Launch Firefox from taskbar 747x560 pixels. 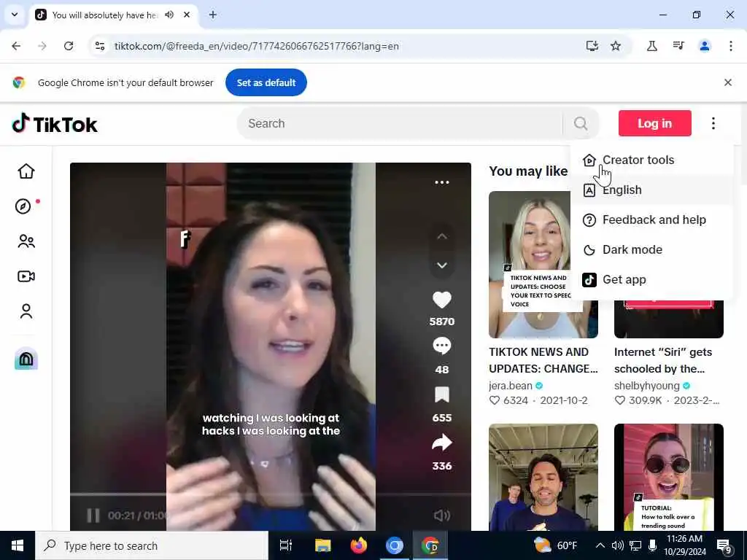pyautogui.click(x=358, y=545)
